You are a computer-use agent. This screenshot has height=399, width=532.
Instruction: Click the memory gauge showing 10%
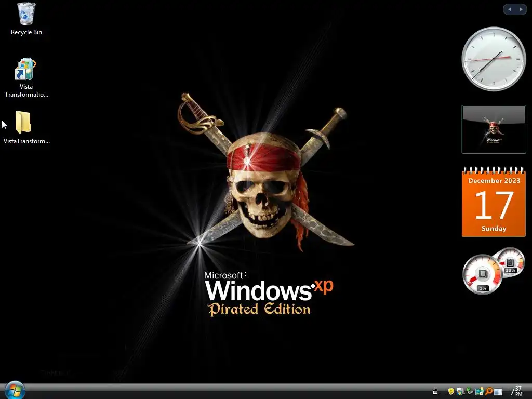(511, 262)
